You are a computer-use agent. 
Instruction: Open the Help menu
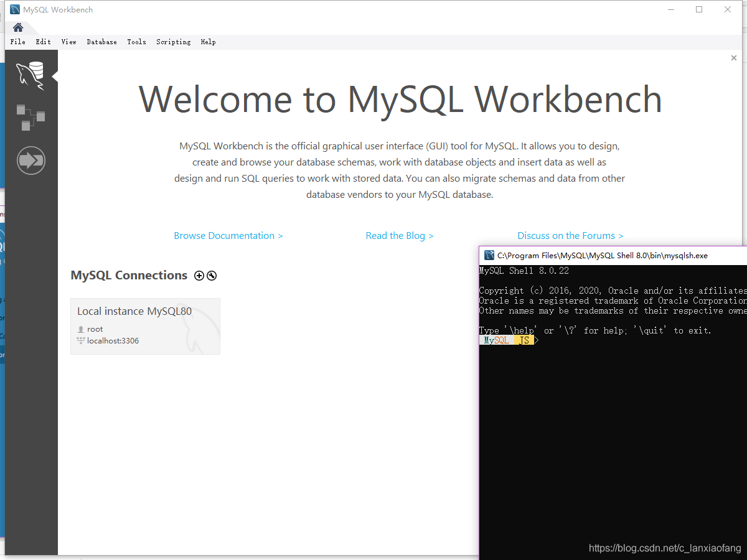(208, 42)
